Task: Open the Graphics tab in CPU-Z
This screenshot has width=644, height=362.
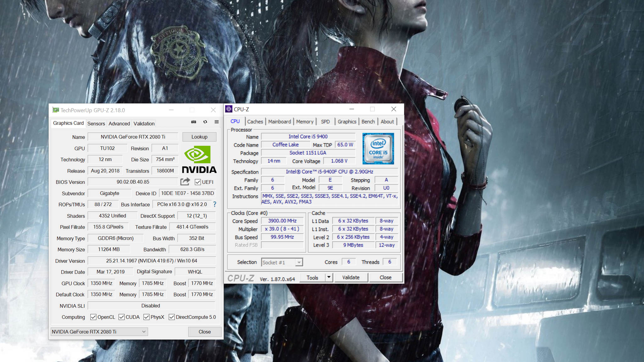Action: [x=347, y=122]
